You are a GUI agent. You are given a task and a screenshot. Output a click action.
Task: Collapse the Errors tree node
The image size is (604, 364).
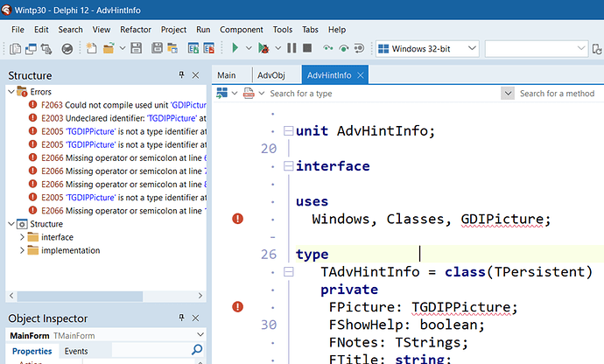11,92
